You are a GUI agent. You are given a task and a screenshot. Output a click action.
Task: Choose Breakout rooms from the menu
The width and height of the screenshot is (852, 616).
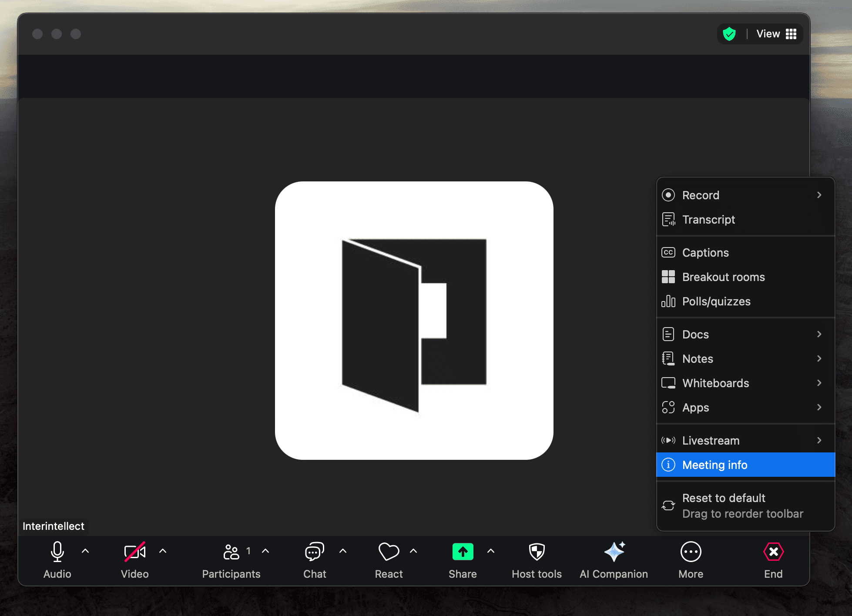click(x=745, y=277)
